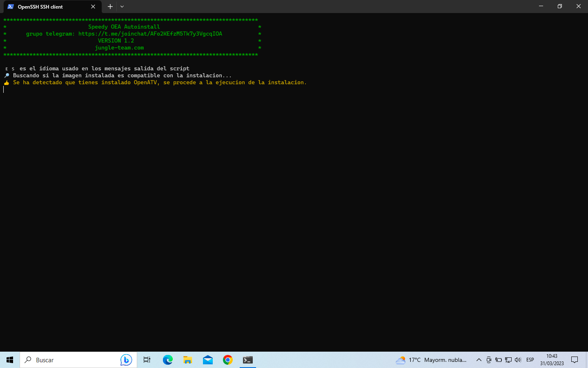Open the weather widget showing 17°C
The width and height of the screenshot is (588, 368).
pos(431,360)
